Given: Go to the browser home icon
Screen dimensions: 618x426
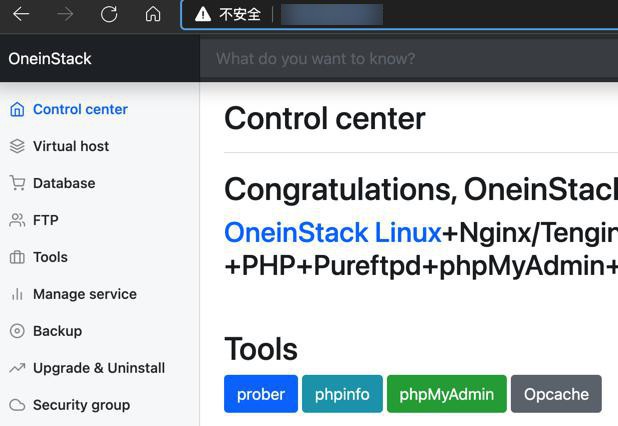Looking at the screenshot, I should pyautogui.click(x=153, y=14).
